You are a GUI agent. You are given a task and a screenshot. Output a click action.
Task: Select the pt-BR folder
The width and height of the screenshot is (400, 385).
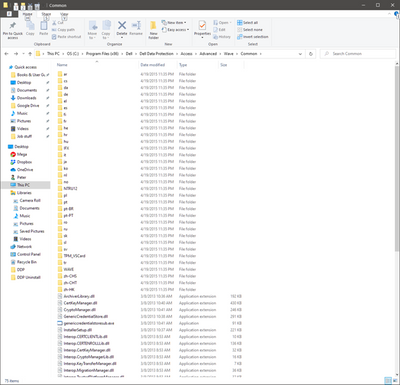pyautogui.click(x=68, y=209)
